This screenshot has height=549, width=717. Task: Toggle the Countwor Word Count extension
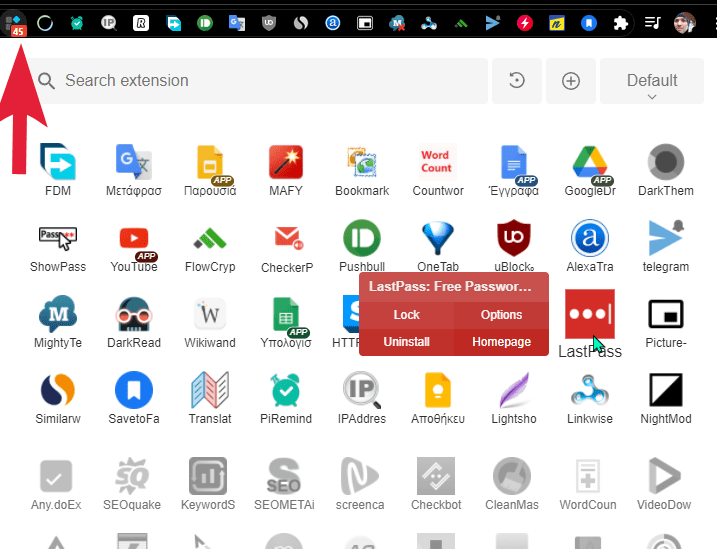pos(438,162)
